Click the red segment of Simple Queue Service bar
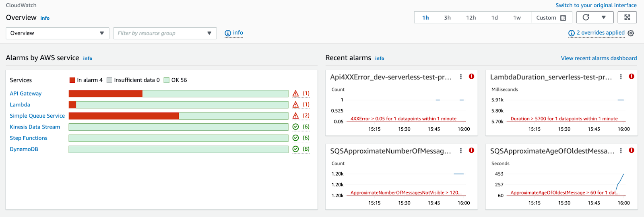The height and width of the screenshot is (217, 644). point(124,116)
